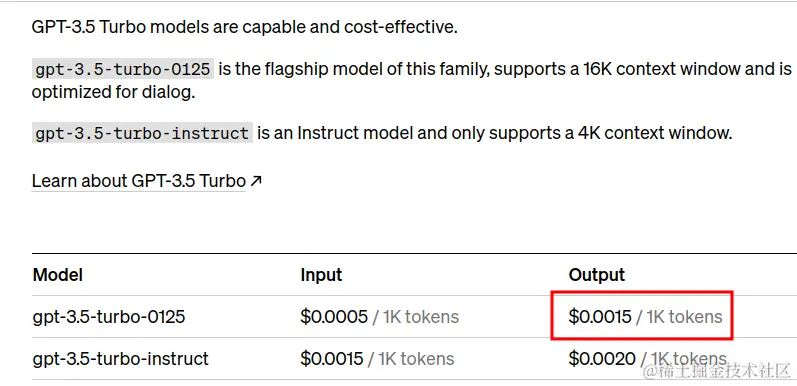Image resolution: width=797 pixels, height=386 pixels.
Task: Open the Learn about GPT-3.5 Turbo link
Action: (139, 181)
